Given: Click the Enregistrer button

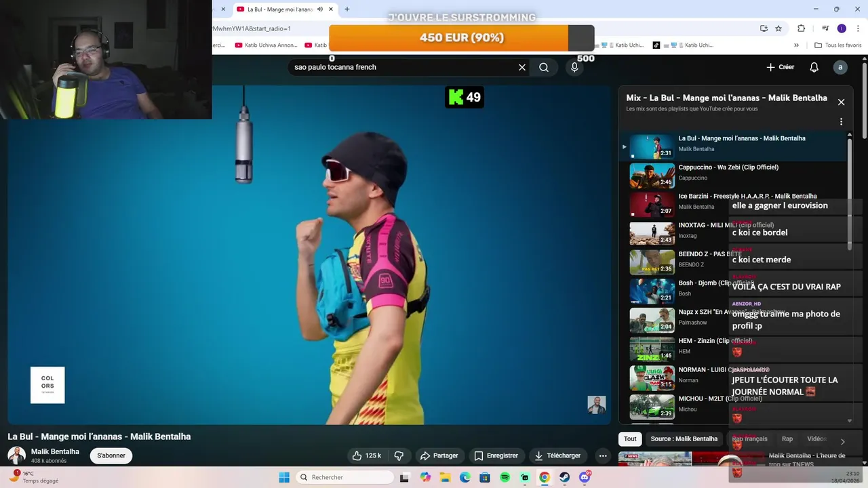Looking at the screenshot, I should click(496, 455).
